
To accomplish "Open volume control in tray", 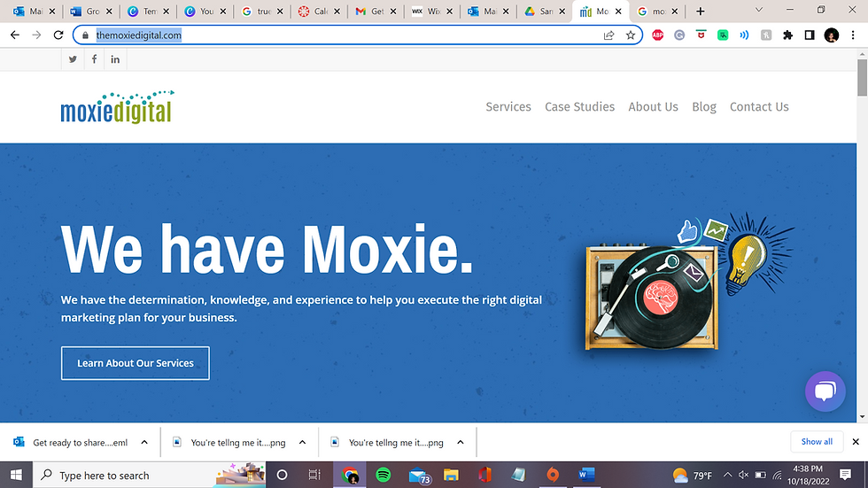I will pyautogui.click(x=743, y=475).
